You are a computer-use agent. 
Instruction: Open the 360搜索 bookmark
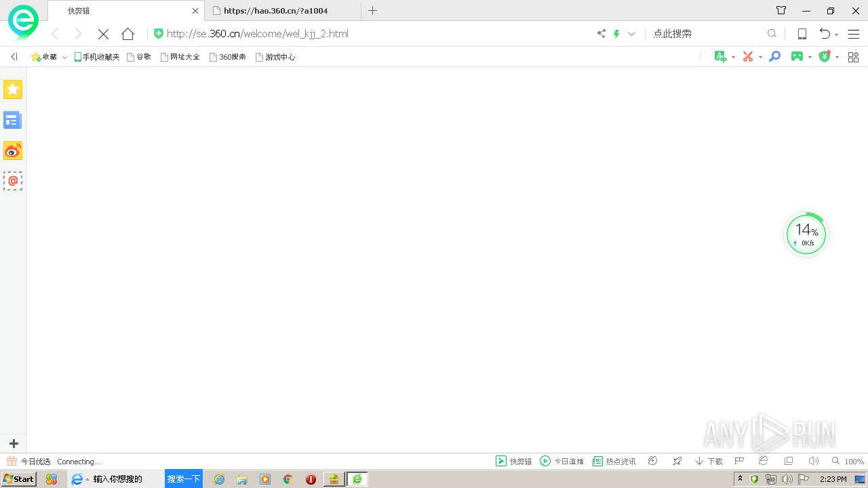point(228,57)
